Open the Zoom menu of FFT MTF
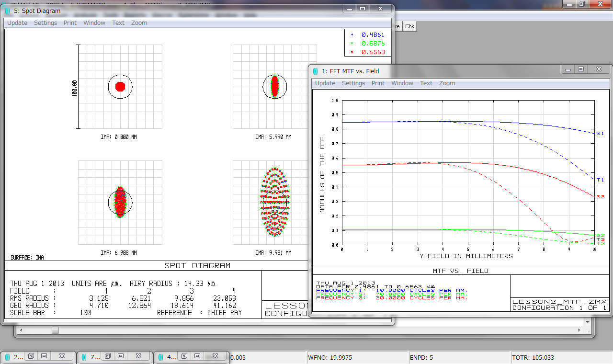Image resolution: width=613 pixels, height=364 pixels. (447, 83)
